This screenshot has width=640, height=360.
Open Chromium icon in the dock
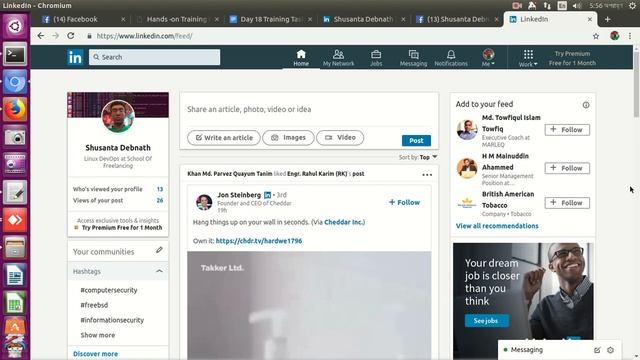click(x=15, y=82)
